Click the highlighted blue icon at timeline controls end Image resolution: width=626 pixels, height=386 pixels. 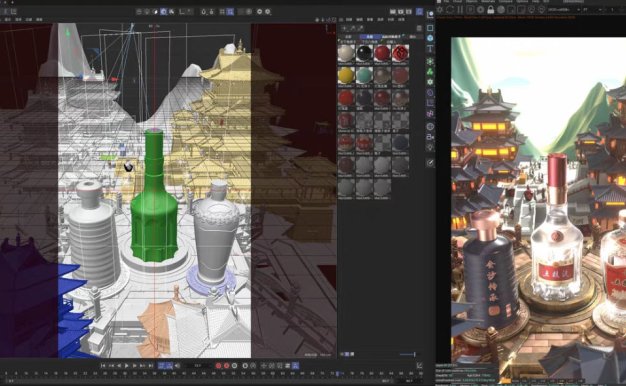pyautogui.click(x=295, y=366)
